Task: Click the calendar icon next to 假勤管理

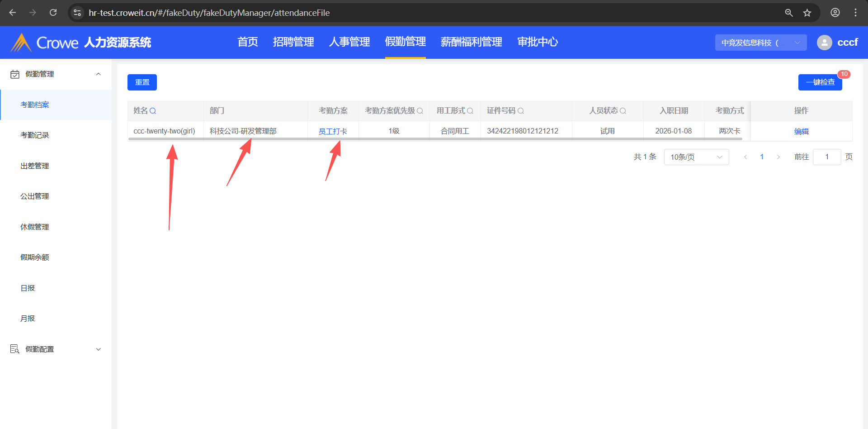Action: 15,74
